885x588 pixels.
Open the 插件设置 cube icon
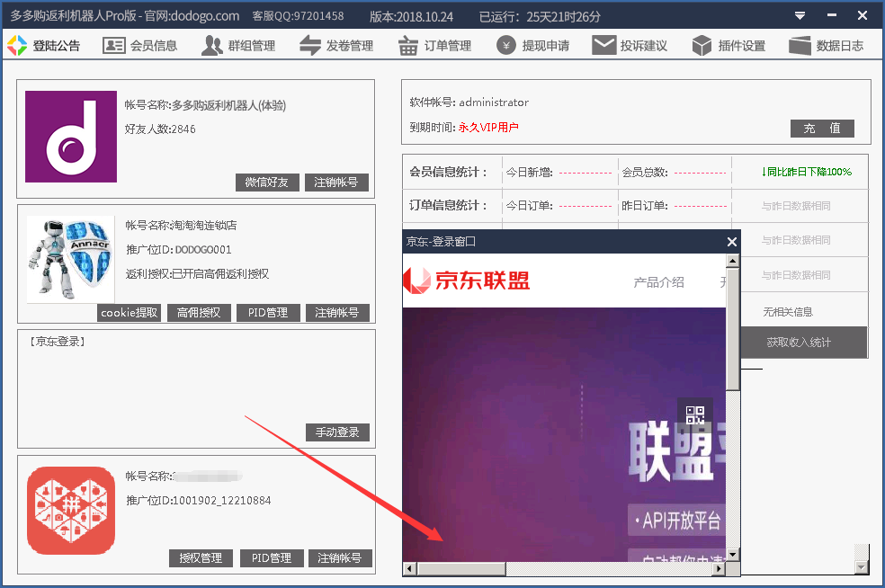702,46
